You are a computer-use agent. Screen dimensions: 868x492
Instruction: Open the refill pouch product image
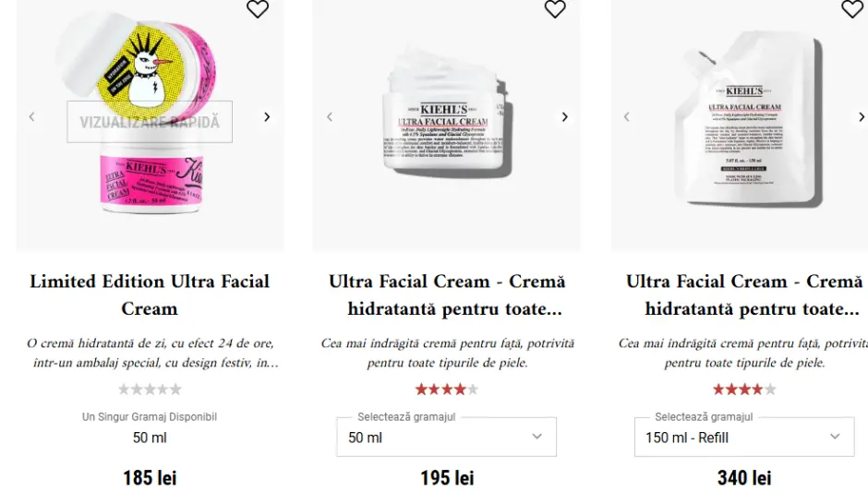click(744, 120)
